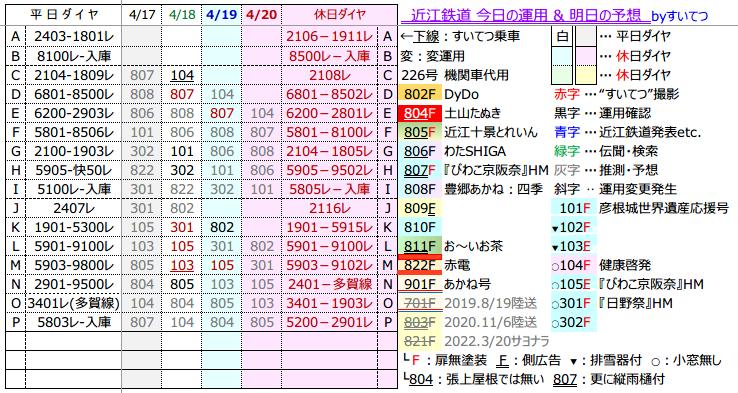This screenshot has width=738, height=393.
Task: Click holiday cell 3401－1903レ in row O
Action: coord(329,303)
